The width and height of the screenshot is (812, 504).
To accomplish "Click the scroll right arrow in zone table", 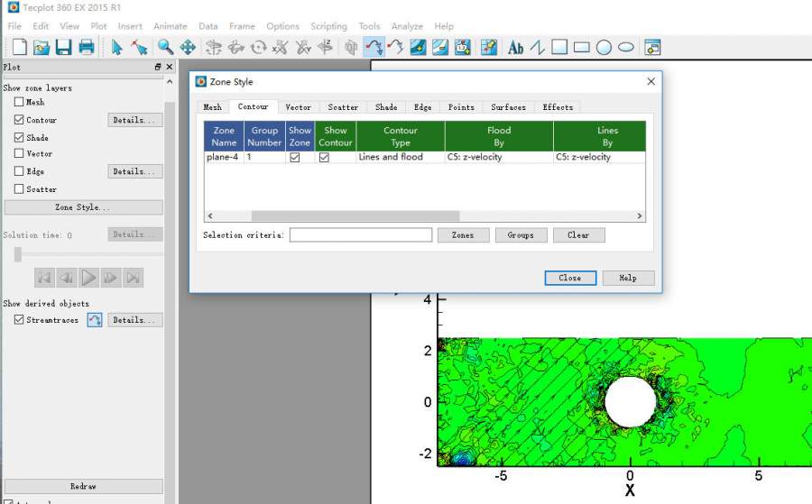I will pos(640,215).
